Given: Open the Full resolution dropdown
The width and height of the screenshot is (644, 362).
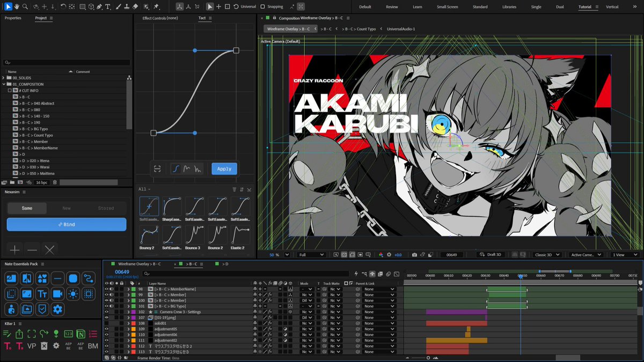Looking at the screenshot, I should click(x=311, y=255).
